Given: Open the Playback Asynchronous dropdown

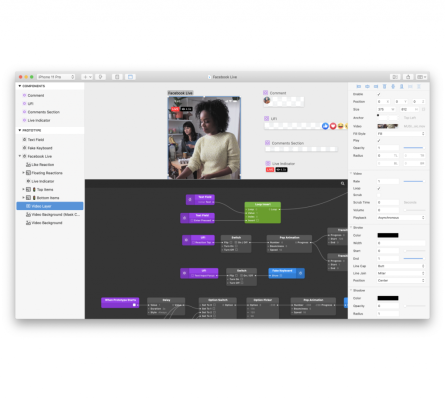Looking at the screenshot, I should 401,218.
